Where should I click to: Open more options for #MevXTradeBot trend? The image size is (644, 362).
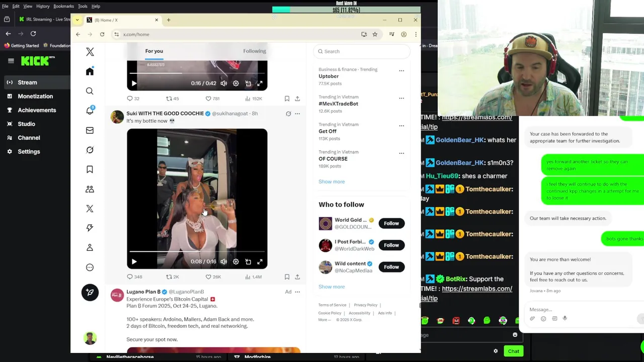pos(401,98)
